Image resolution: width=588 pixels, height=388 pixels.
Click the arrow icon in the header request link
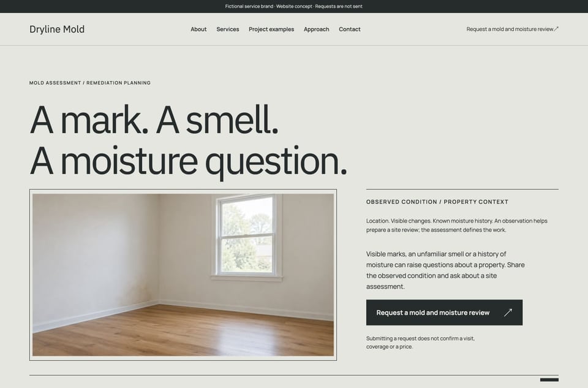coord(556,29)
